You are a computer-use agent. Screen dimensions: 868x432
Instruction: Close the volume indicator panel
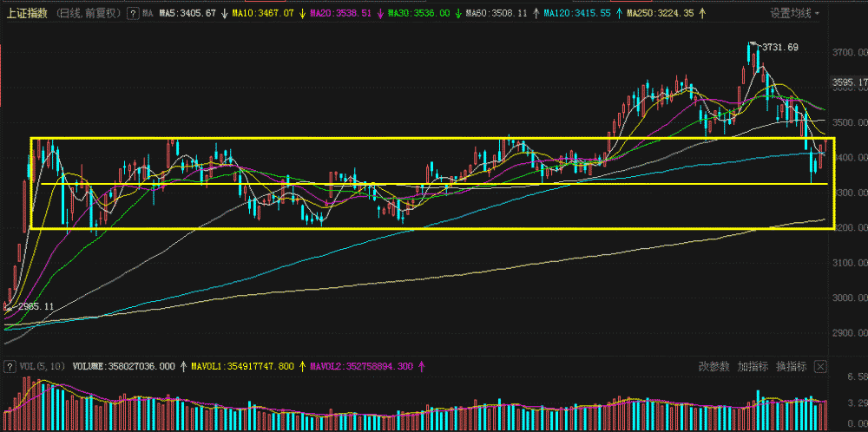820,366
